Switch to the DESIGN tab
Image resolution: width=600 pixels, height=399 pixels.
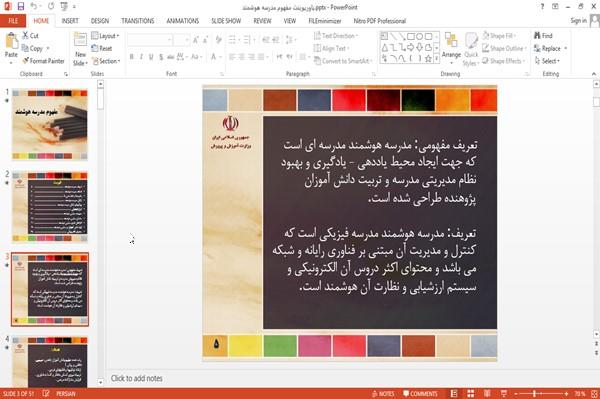(x=100, y=21)
